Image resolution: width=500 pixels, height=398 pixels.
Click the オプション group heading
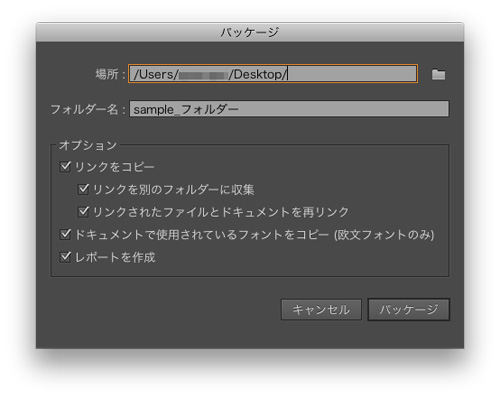(x=88, y=145)
